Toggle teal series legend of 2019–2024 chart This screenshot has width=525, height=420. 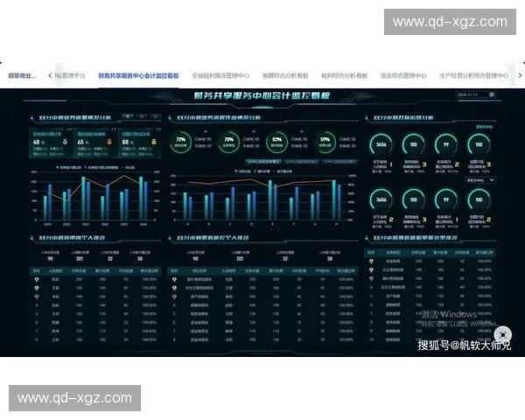68,167
